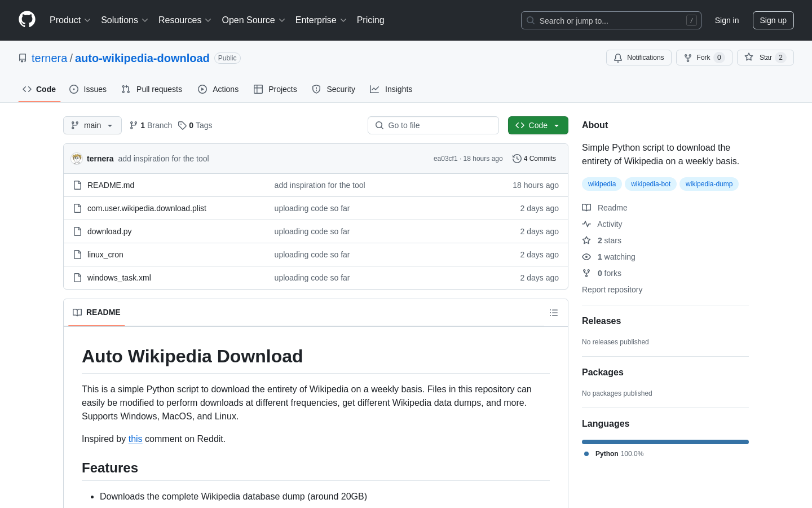Open download.py file name
Screen dimensions: 812x508
[109, 231]
